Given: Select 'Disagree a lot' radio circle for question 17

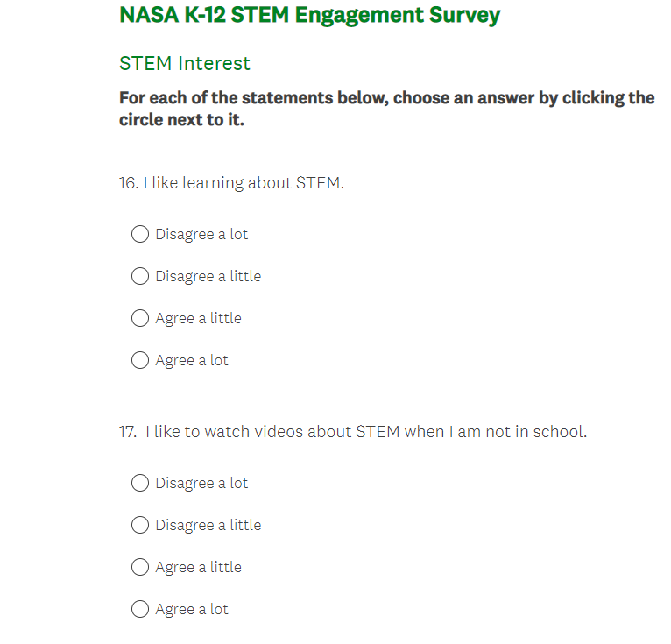Looking at the screenshot, I should pos(140,483).
